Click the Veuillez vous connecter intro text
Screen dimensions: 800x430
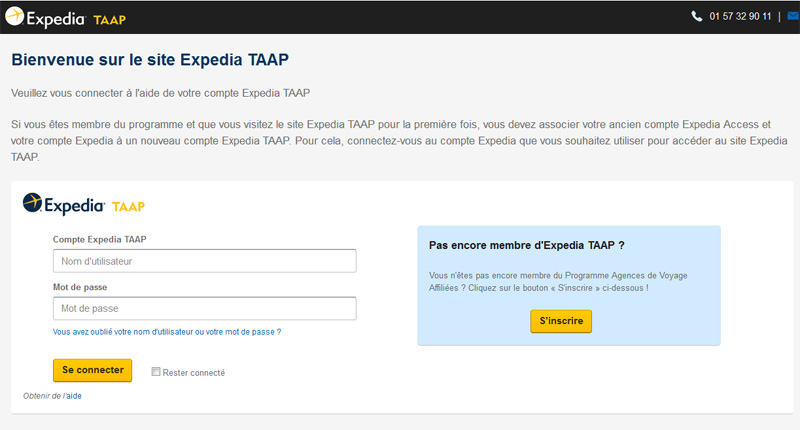click(161, 93)
